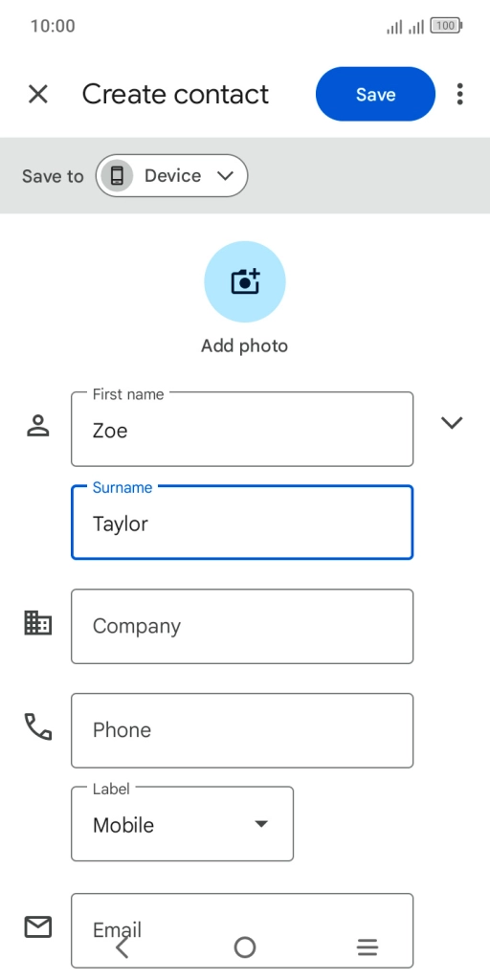Open the Mobile phone label dropdown
Viewport: 490px width, 980px height.
pos(183,824)
